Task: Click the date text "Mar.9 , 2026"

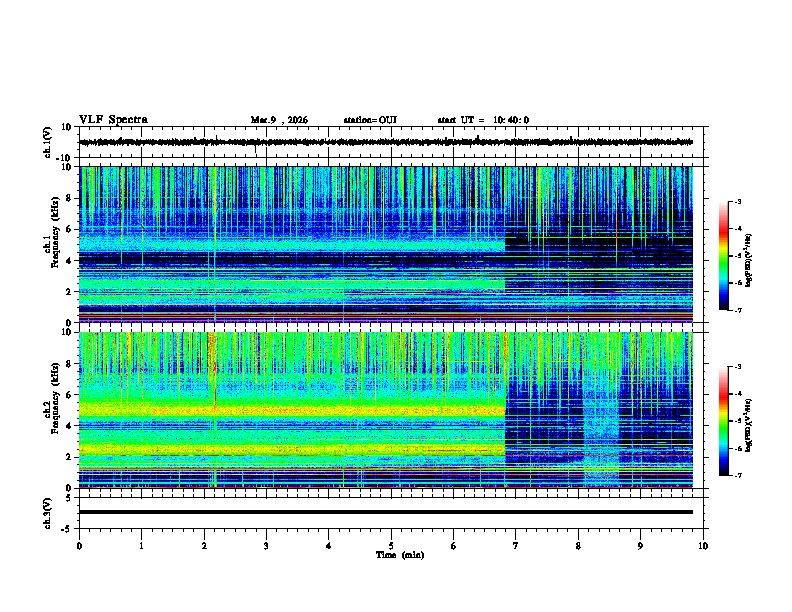Action: pyautogui.click(x=279, y=120)
